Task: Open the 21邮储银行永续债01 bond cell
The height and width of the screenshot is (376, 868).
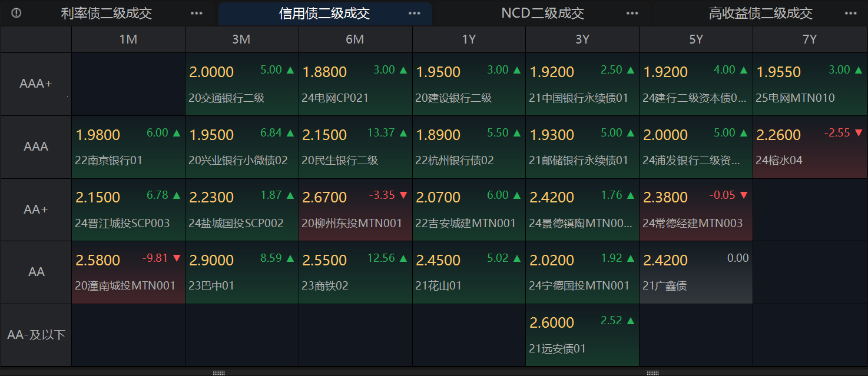Action: [582, 147]
